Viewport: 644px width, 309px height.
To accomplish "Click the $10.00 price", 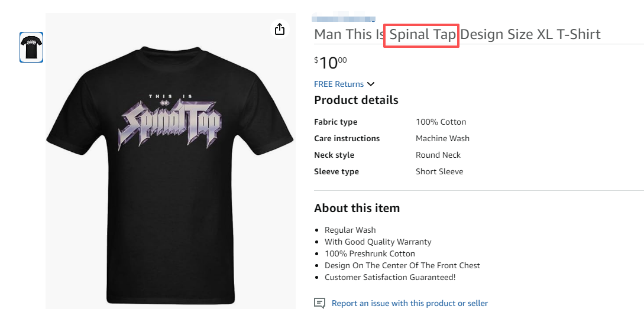I will [331, 62].
